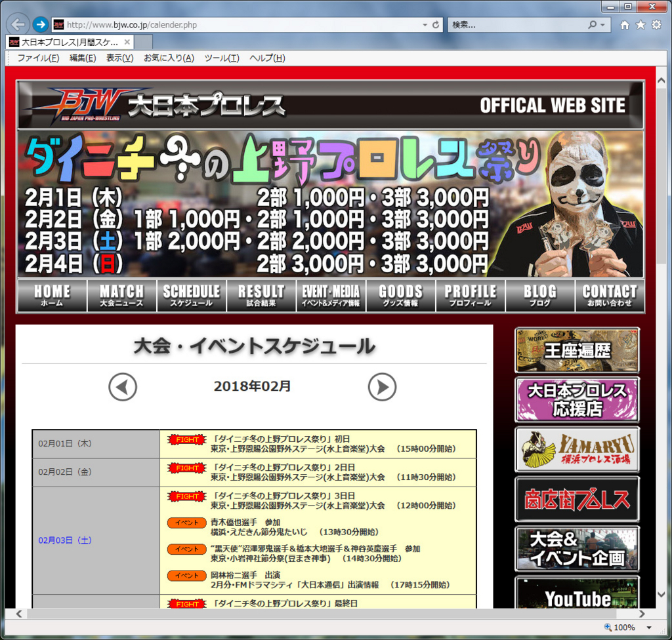Click the zoom magnifier icon in status bar

point(608,627)
